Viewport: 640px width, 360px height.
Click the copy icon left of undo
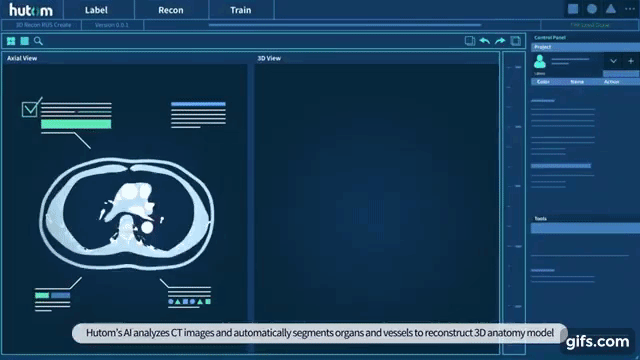470,41
